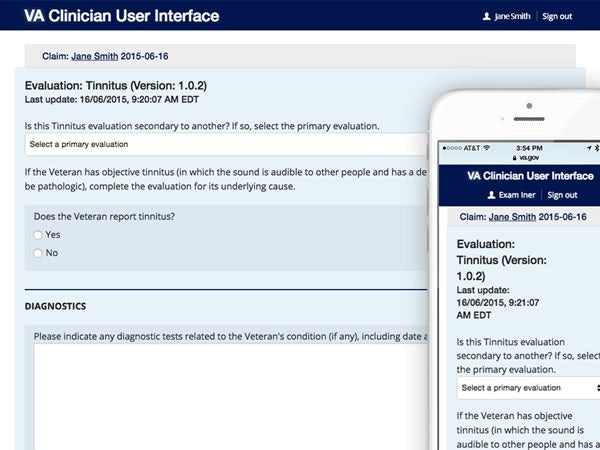
Task: Tap the phone's VA Clinician User Interface title
Action: (x=530, y=176)
